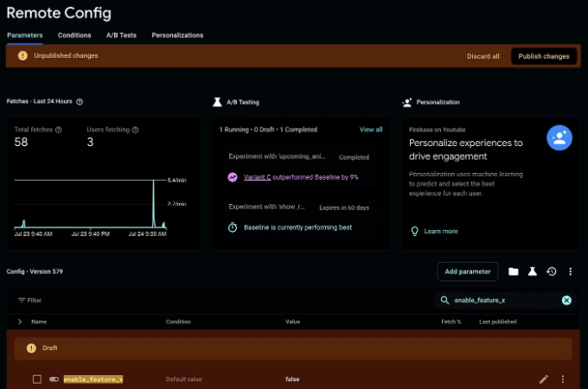Click Discard all in the banner
The width and height of the screenshot is (588, 389).
(483, 56)
